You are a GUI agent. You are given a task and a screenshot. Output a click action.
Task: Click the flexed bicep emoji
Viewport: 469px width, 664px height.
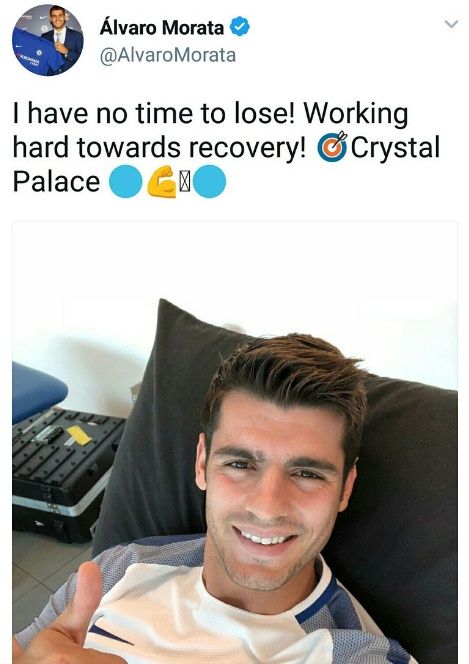tap(161, 182)
